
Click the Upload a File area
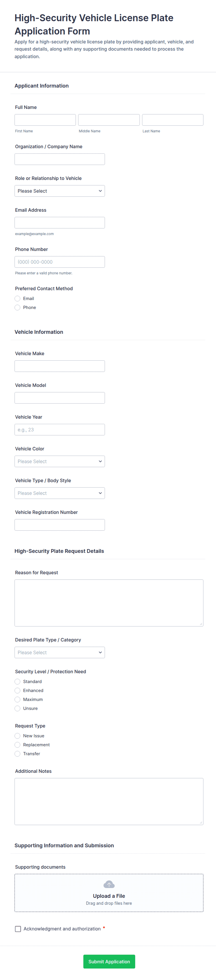(x=109, y=896)
